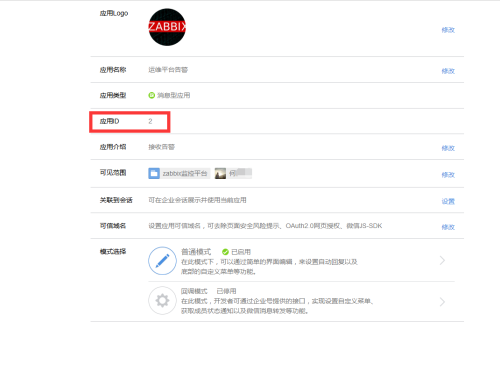Click the gray gear icon for 回调模式
Screen dimensions: 500x365
tap(162, 301)
